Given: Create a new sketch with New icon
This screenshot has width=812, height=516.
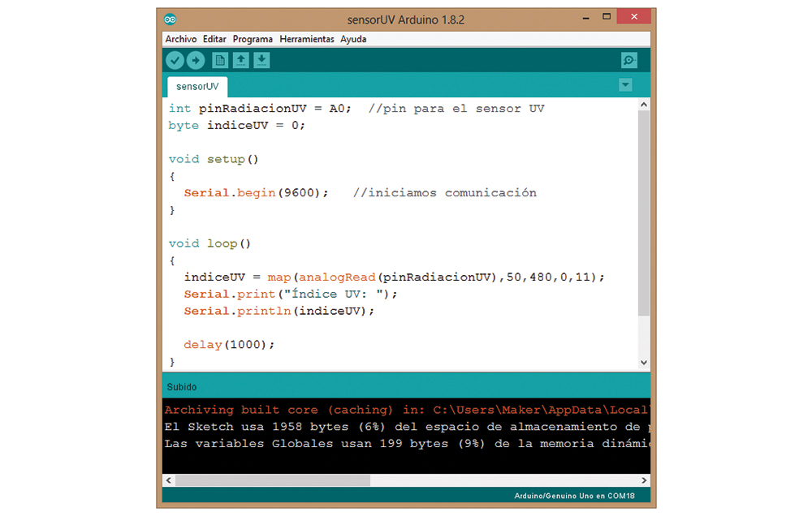Looking at the screenshot, I should pyautogui.click(x=220, y=60).
